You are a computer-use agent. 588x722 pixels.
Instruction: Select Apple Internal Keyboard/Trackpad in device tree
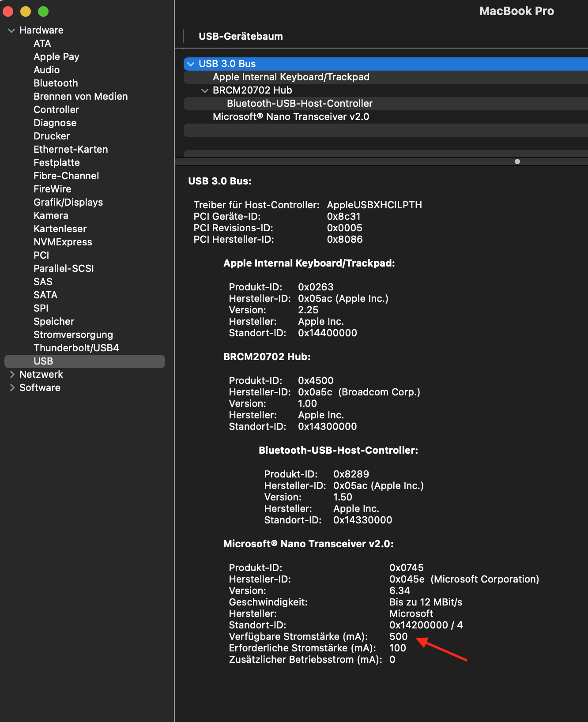[386, 77]
